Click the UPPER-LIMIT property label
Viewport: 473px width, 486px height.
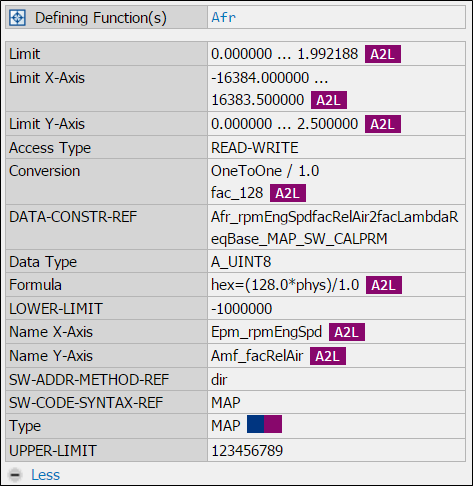tap(53, 451)
